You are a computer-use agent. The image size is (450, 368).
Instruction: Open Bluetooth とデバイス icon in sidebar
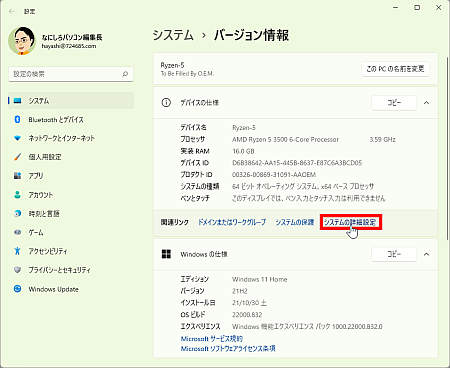(x=17, y=119)
